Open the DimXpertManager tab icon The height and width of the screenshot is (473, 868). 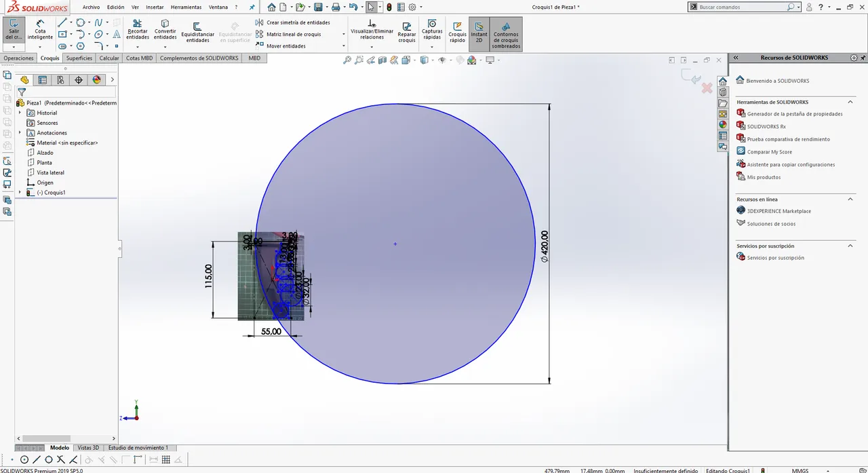(x=79, y=80)
